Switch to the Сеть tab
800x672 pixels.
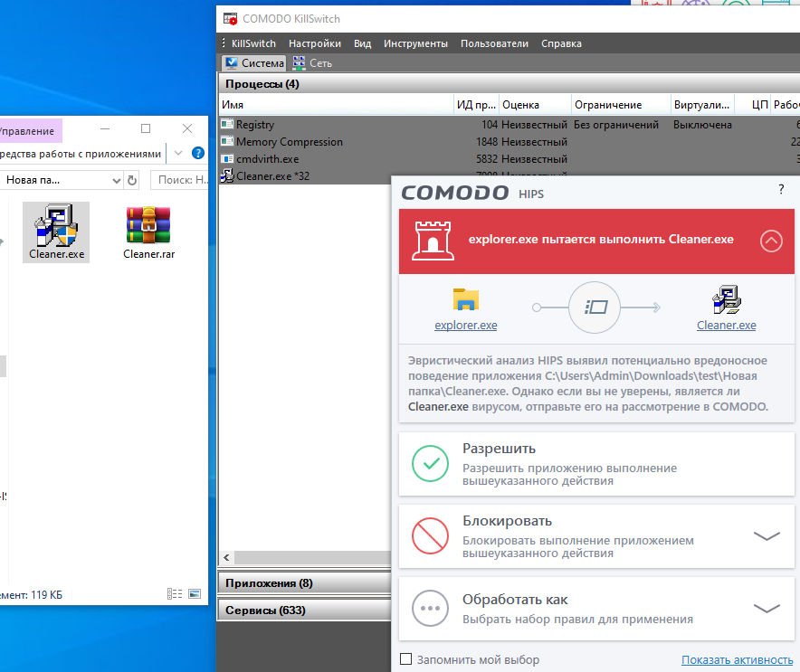312,63
